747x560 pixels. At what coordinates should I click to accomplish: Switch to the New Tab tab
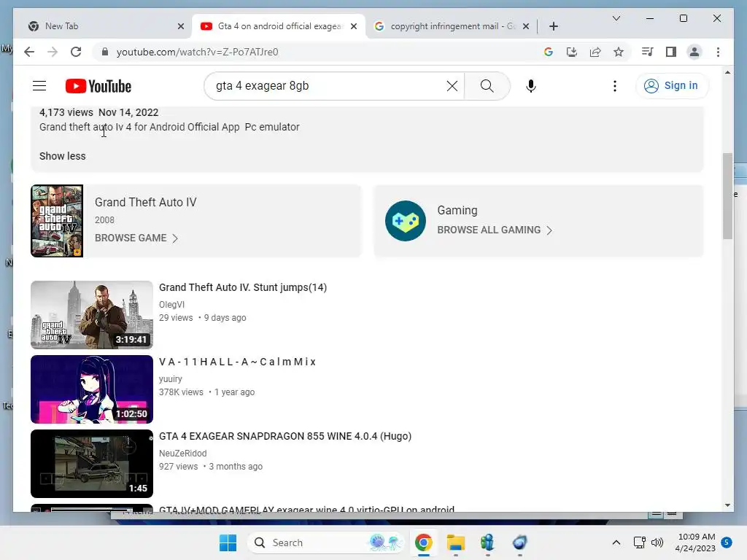pyautogui.click(x=102, y=26)
